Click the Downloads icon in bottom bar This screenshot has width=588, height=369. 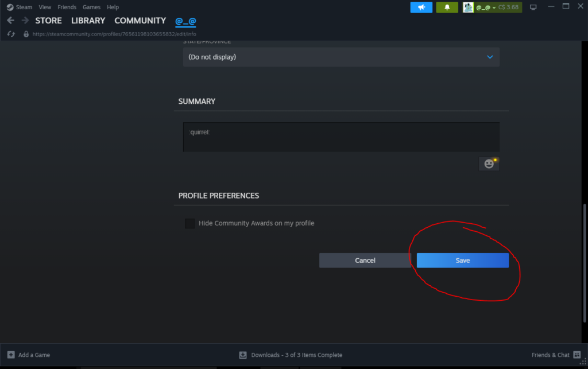click(x=243, y=355)
